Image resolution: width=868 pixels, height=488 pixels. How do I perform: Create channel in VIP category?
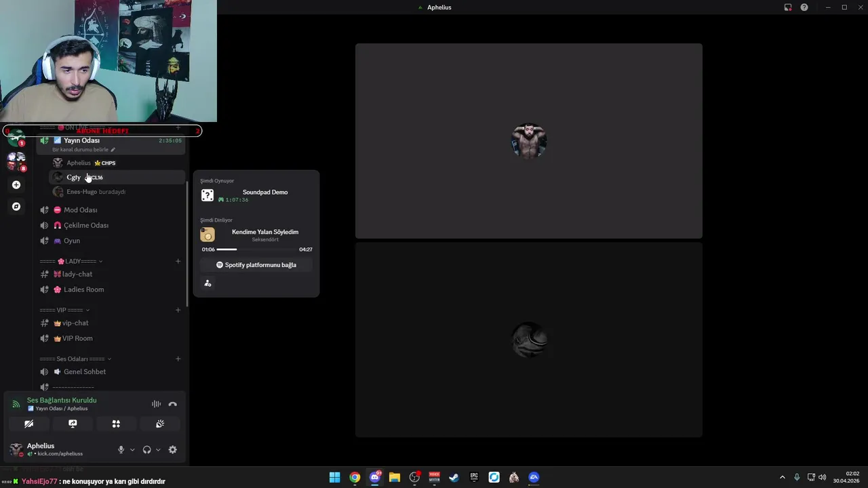click(x=178, y=310)
